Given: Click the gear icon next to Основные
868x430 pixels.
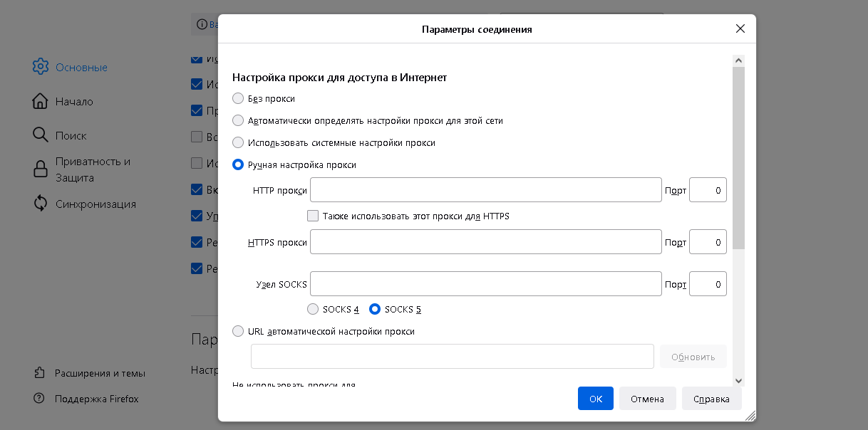Looking at the screenshot, I should 41,67.
